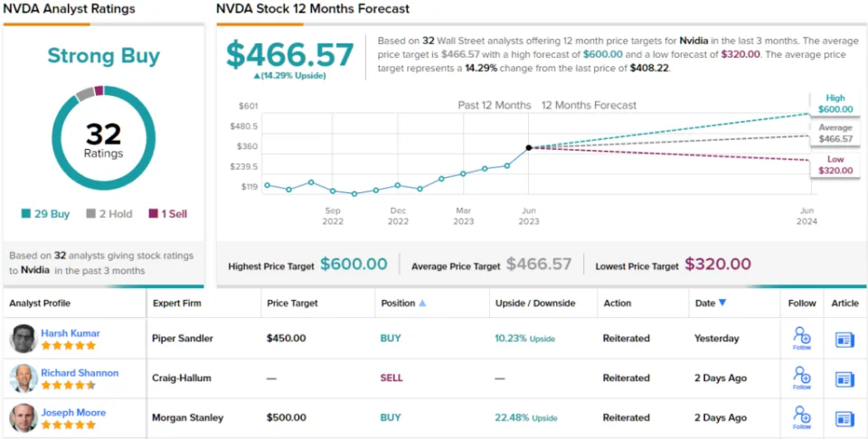Click the teal Buy legend swatch
The image size is (868, 439).
(26, 214)
